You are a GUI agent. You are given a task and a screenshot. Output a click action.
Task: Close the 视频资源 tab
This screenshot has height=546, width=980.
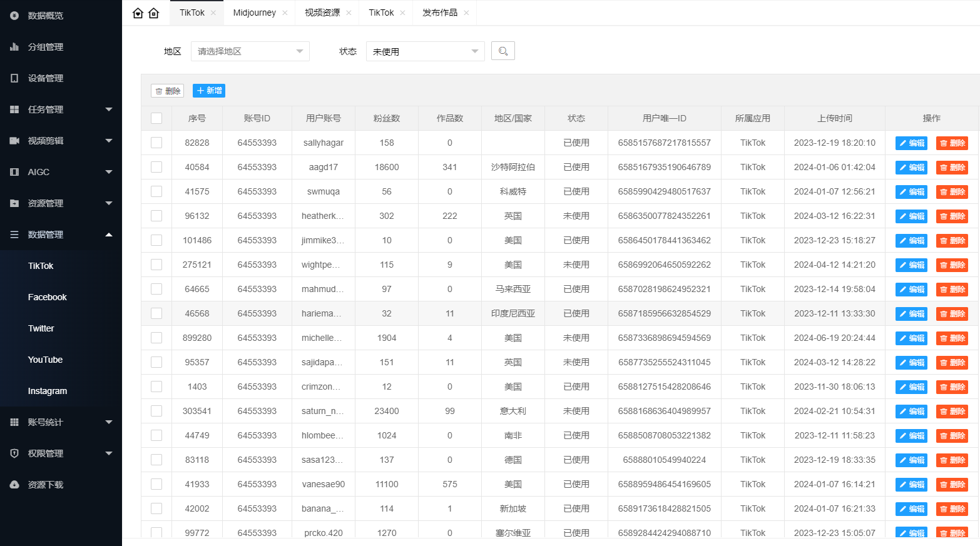point(349,13)
